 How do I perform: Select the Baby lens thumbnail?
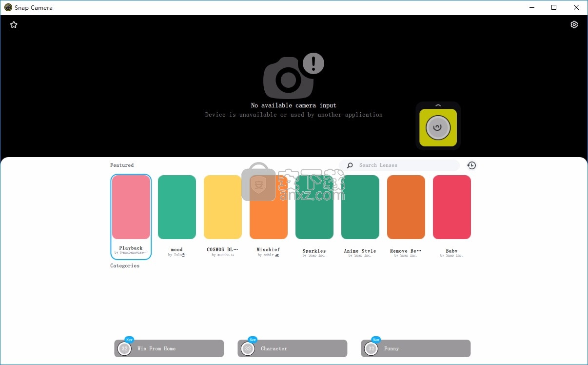tap(452, 207)
